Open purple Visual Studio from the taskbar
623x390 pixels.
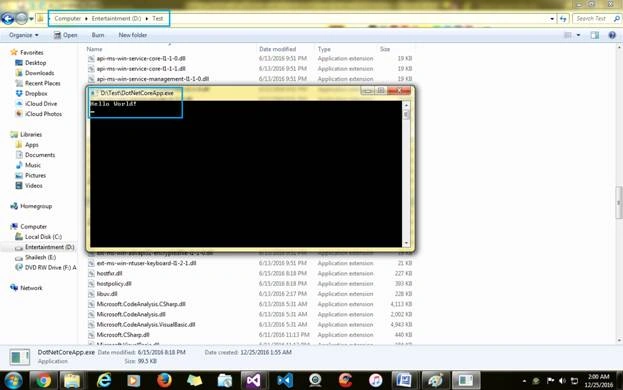click(254, 380)
